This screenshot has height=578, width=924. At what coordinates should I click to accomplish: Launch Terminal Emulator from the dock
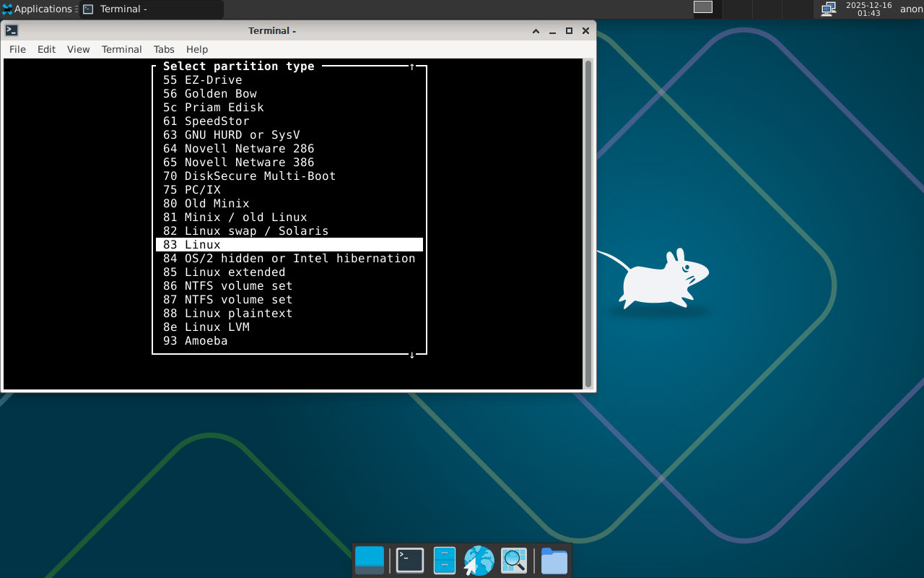pos(409,561)
